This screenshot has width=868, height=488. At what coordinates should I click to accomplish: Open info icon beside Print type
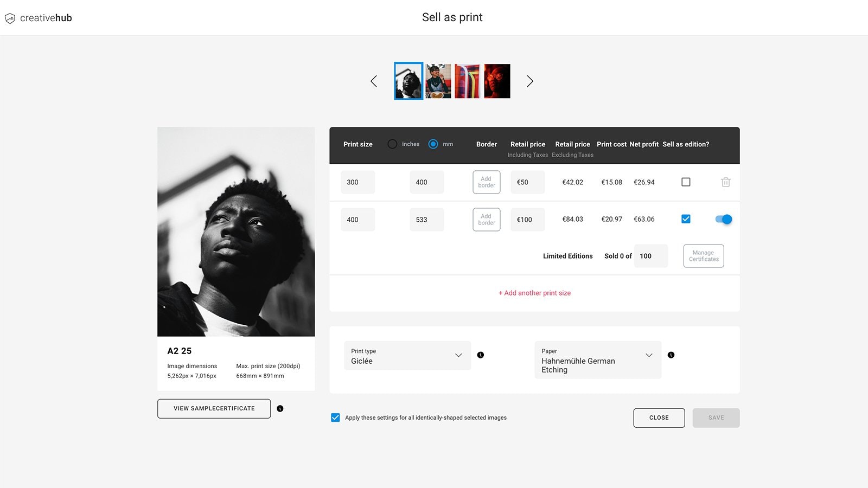click(480, 355)
